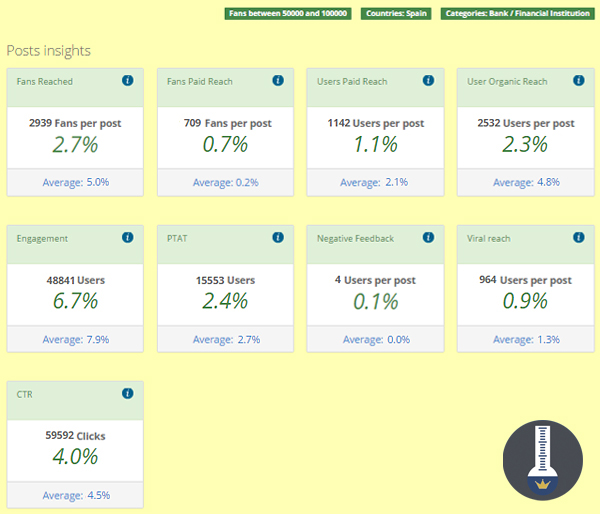600x514 pixels.
Task: Select Average: 7.9% under Engagement
Action: 75,340
